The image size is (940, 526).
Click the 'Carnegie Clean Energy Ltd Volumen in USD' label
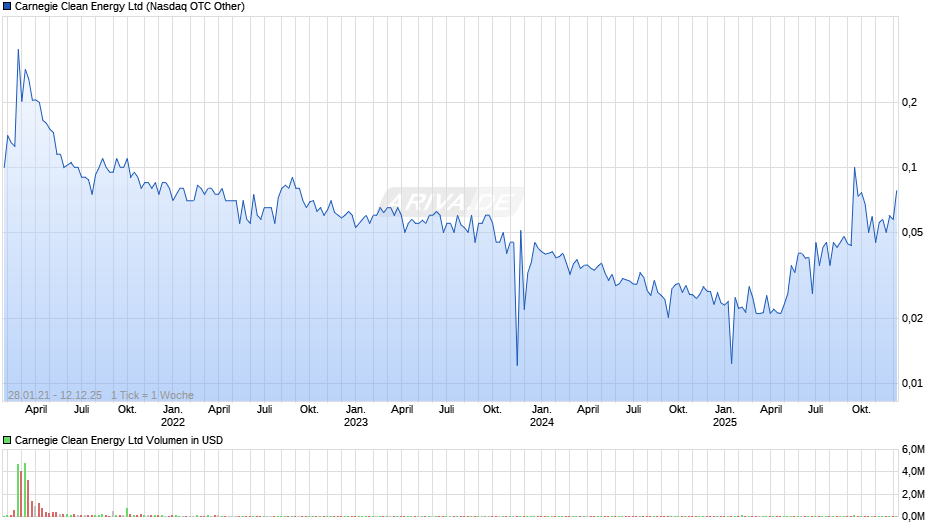click(x=119, y=440)
